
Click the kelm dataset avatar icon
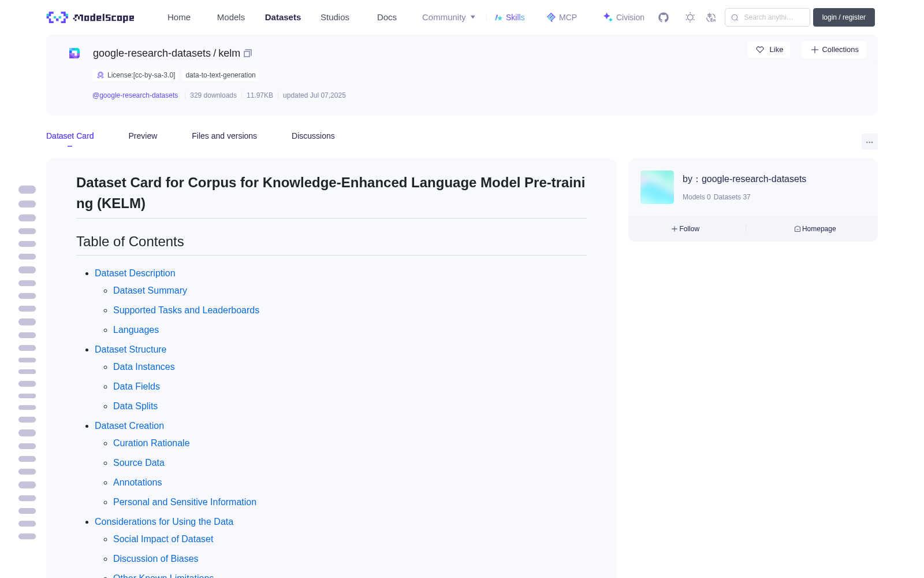(x=74, y=53)
